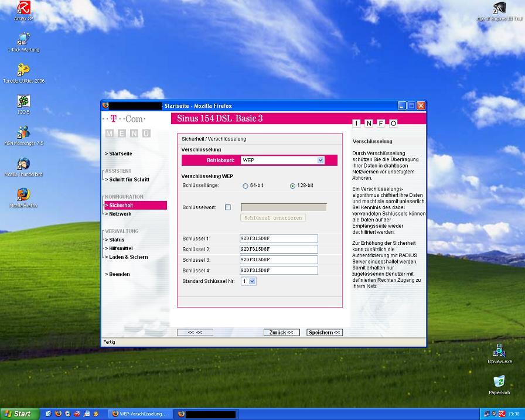525x420 pixels.
Task: Click the red lips quick launch icon
Action: tap(77, 414)
